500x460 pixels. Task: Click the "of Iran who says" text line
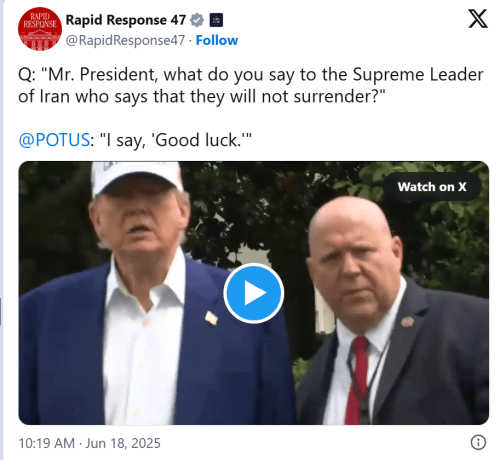click(83, 97)
